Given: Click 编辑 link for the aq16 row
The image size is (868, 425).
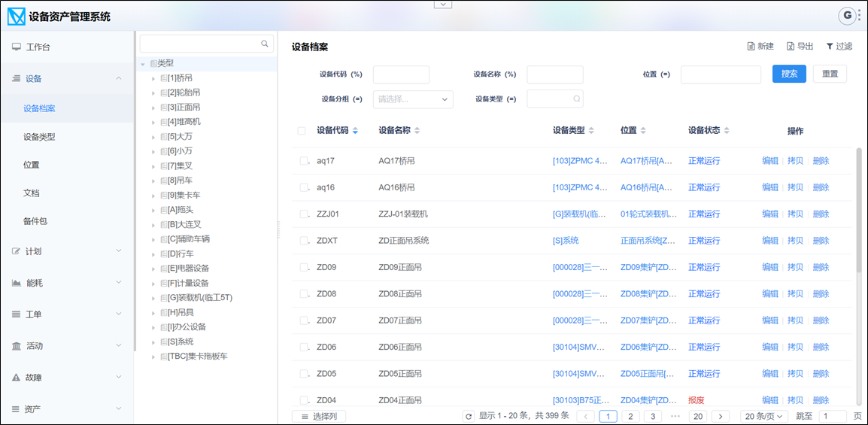Looking at the screenshot, I should tap(769, 187).
